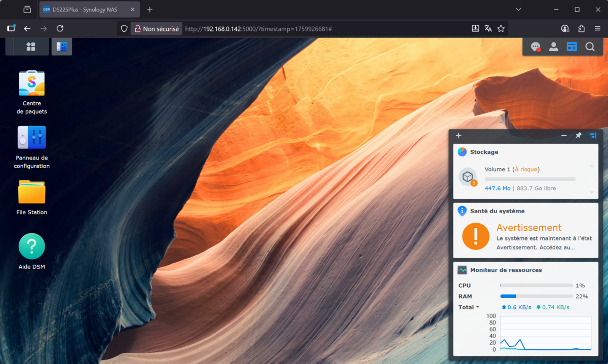
Task: Open user account options icon
Action: [x=553, y=47]
